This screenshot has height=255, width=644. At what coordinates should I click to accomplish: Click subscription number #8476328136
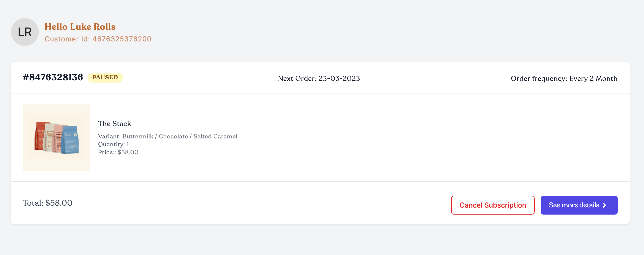tap(53, 77)
